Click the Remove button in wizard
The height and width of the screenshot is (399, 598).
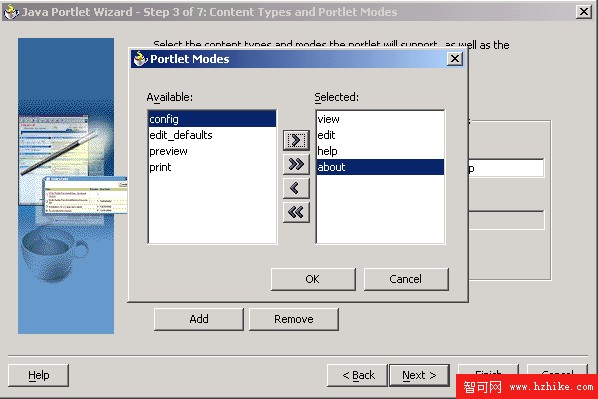click(294, 319)
